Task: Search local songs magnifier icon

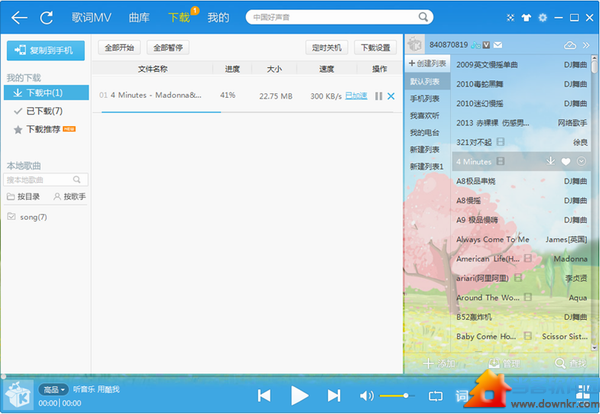Action: 77,179
